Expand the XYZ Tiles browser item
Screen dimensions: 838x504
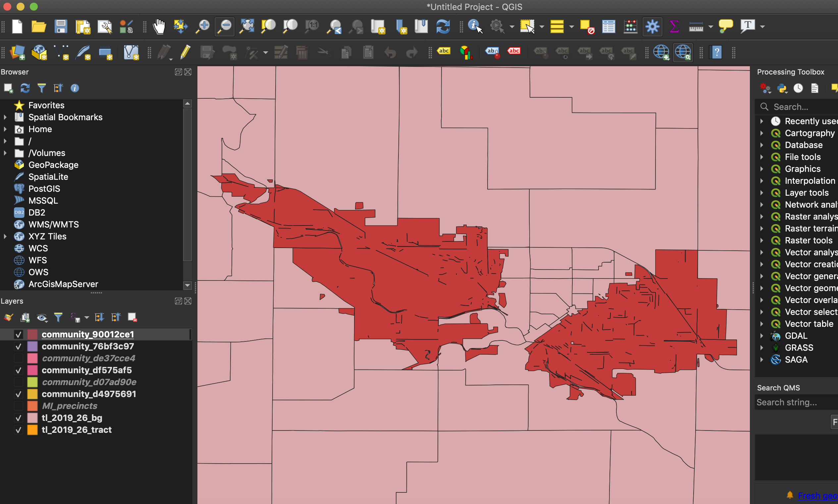click(x=5, y=236)
